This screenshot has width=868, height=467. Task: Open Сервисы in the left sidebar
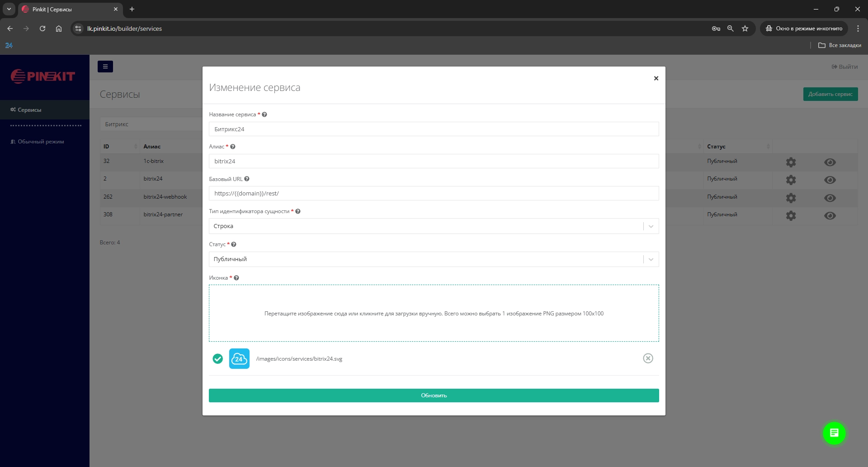pyautogui.click(x=29, y=110)
